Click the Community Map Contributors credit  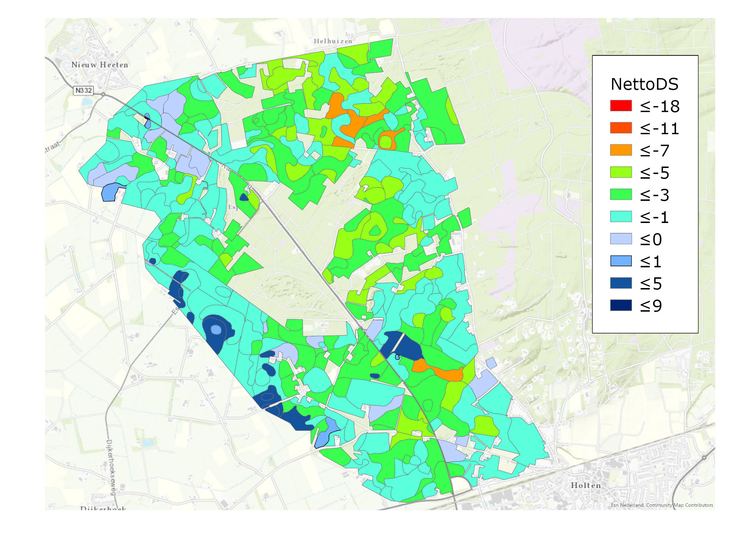(679, 505)
